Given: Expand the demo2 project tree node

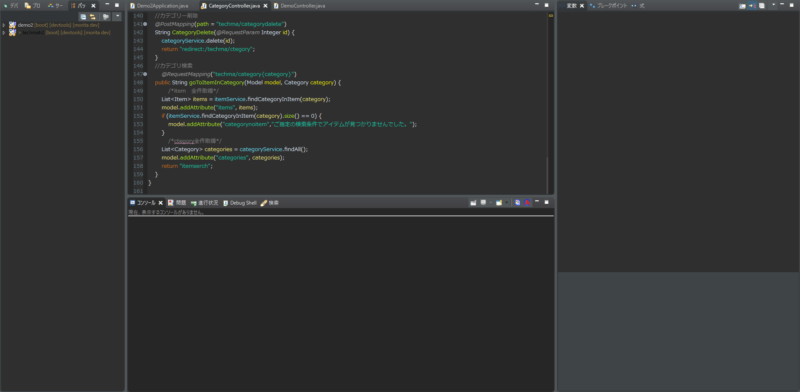Looking at the screenshot, I should pos(4,25).
